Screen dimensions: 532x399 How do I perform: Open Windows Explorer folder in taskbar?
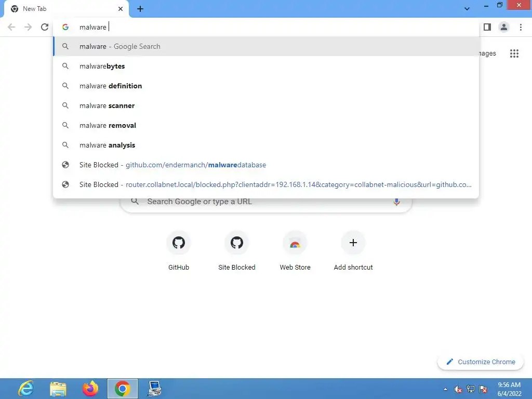pyautogui.click(x=58, y=389)
